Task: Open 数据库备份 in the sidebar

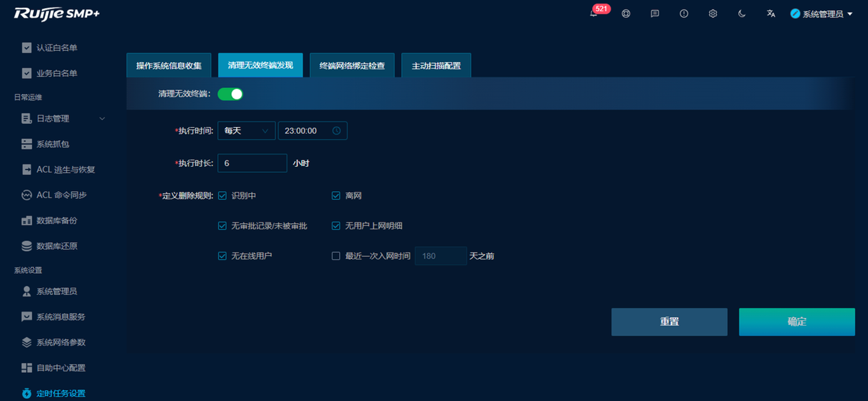Action: 57,220
